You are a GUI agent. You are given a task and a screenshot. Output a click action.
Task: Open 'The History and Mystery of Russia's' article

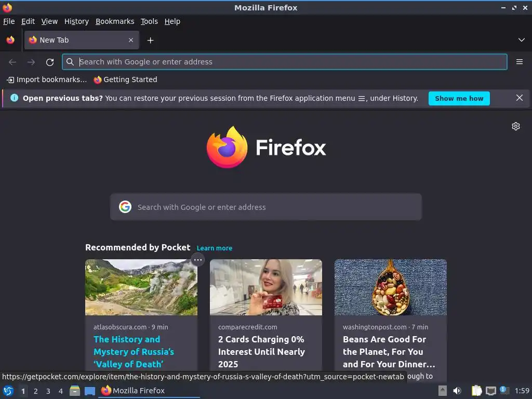(134, 352)
